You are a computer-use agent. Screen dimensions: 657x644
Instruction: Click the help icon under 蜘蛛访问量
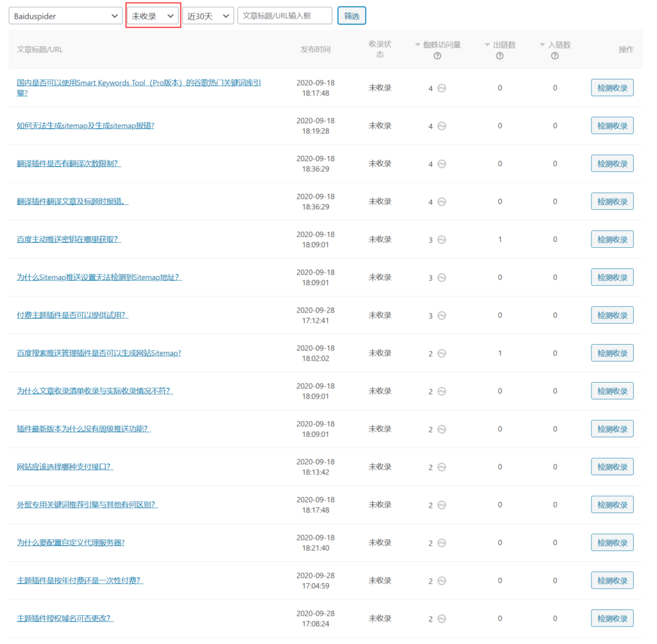pyautogui.click(x=438, y=56)
